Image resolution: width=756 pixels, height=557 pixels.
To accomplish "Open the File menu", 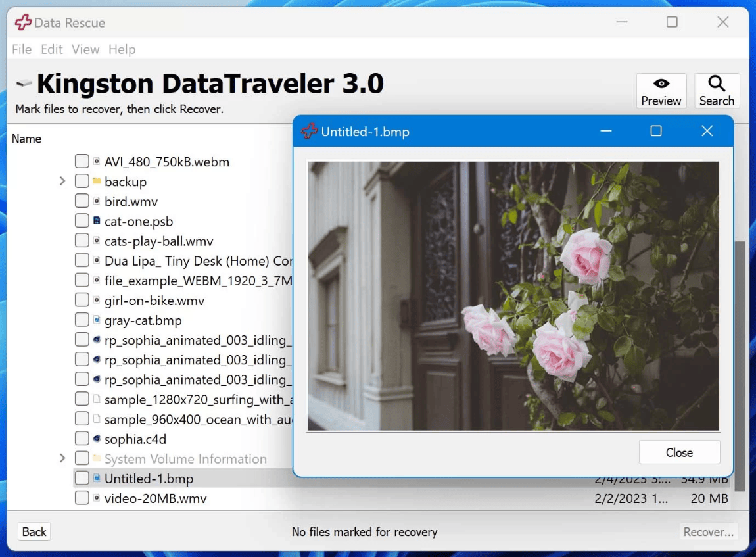I will click(22, 49).
